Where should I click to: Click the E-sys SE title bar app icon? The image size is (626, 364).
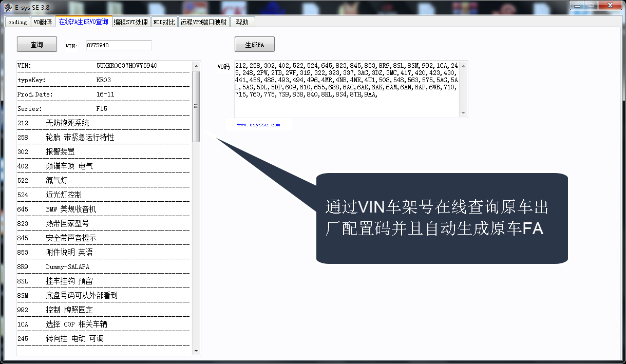click(8, 7)
